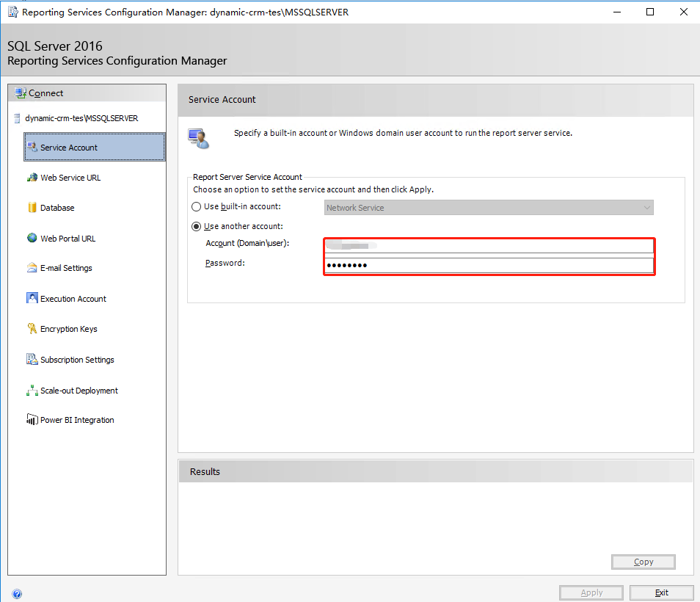The width and height of the screenshot is (700, 602).
Task: Click the Service Account header user icon
Action: (x=199, y=139)
